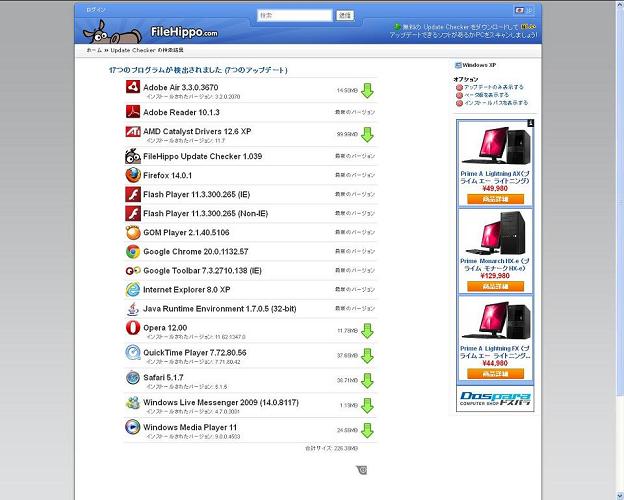
Task: Open Firefox 14.0.1 link
Action: click(168, 175)
